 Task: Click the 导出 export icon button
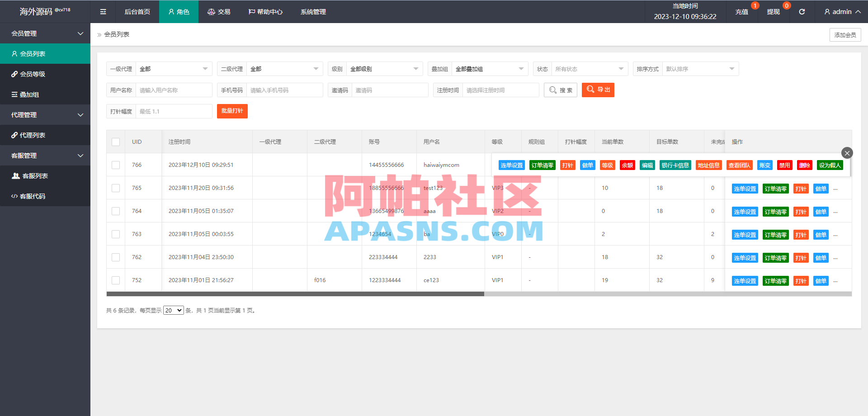[598, 90]
